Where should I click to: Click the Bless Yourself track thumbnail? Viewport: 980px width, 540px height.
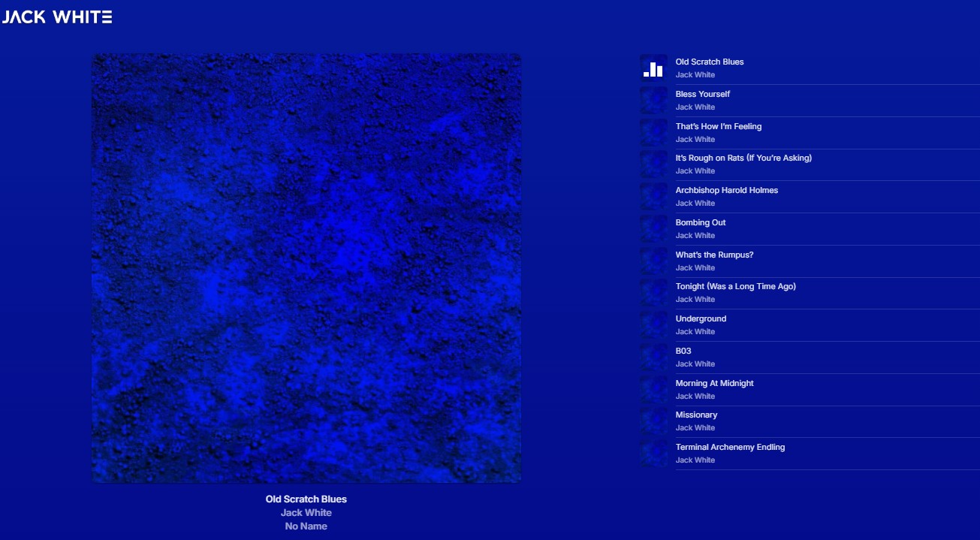coord(653,100)
